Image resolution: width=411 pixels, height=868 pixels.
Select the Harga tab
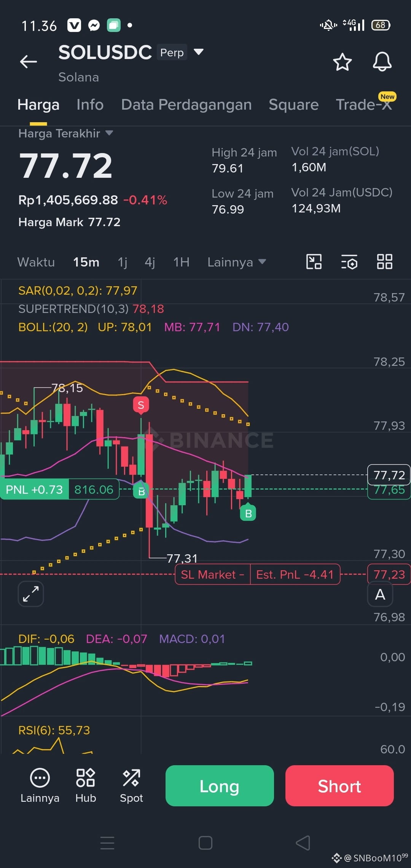pyautogui.click(x=38, y=105)
